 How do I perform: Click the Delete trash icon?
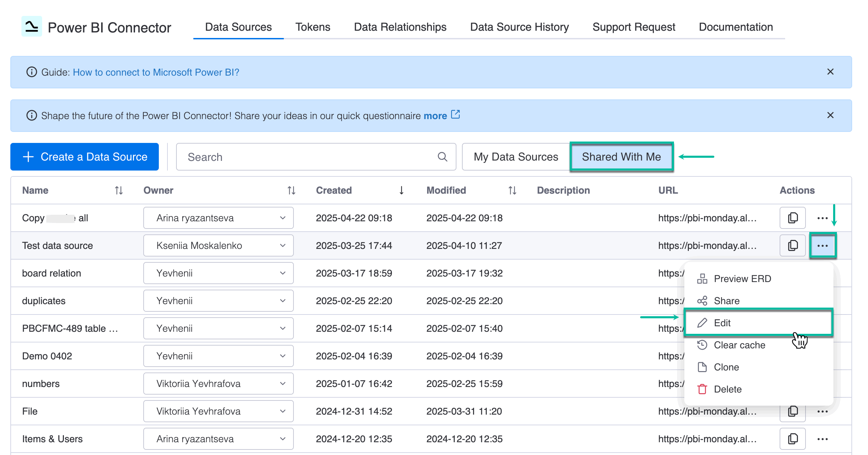click(703, 389)
